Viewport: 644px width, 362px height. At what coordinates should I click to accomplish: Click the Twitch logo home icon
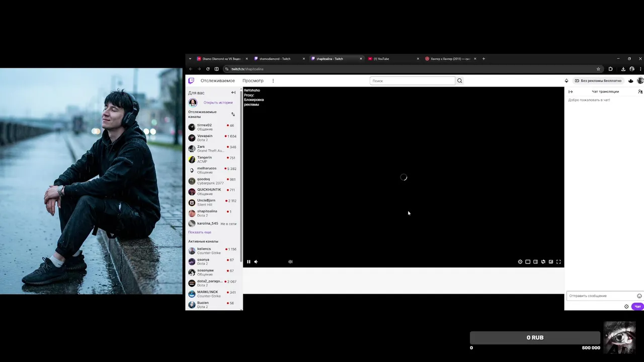click(191, 80)
